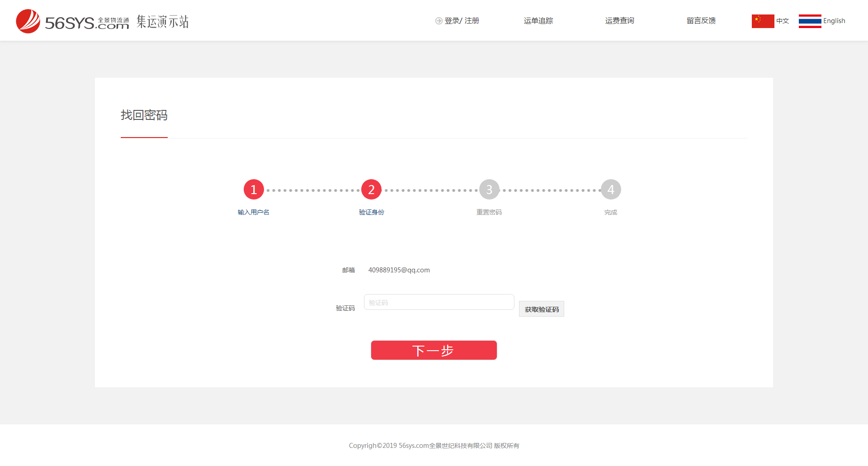Viewport: 868px width, 466px height.
Task: Click the 验证码 input field
Action: (439, 302)
